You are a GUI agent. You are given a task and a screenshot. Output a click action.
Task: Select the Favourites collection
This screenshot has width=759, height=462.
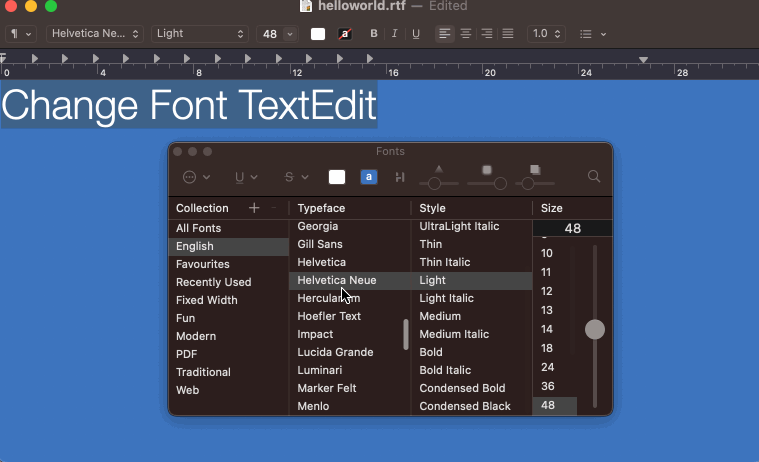pyautogui.click(x=228, y=264)
